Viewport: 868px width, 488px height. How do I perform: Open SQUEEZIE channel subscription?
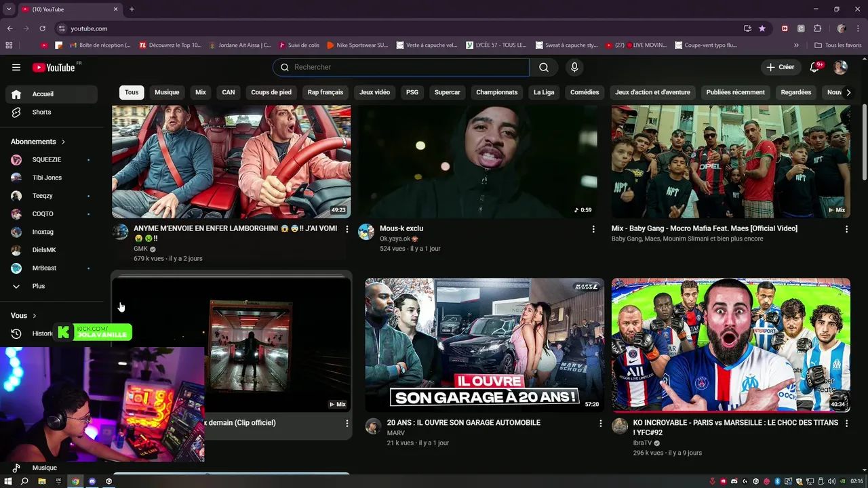pyautogui.click(x=52, y=160)
